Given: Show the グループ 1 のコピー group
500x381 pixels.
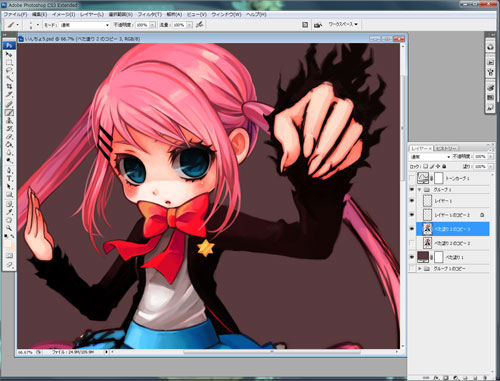Looking at the screenshot, I should point(412,268).
